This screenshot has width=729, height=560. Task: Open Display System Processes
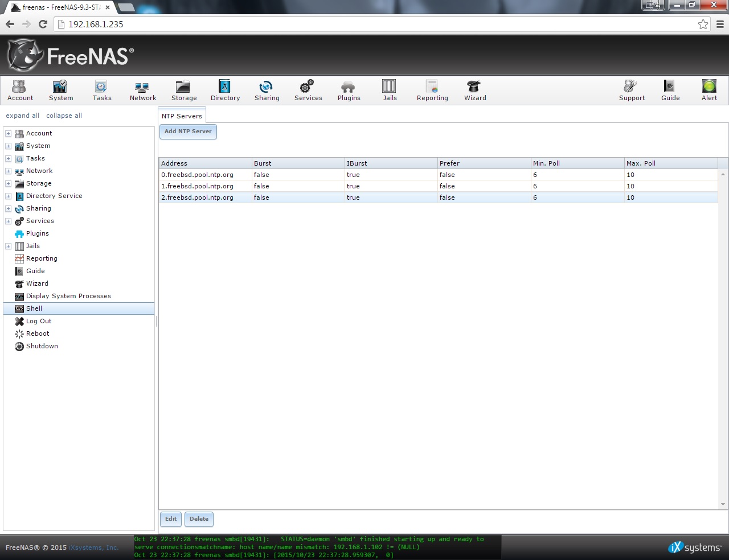pyautogui.click(x=68, y=296)
